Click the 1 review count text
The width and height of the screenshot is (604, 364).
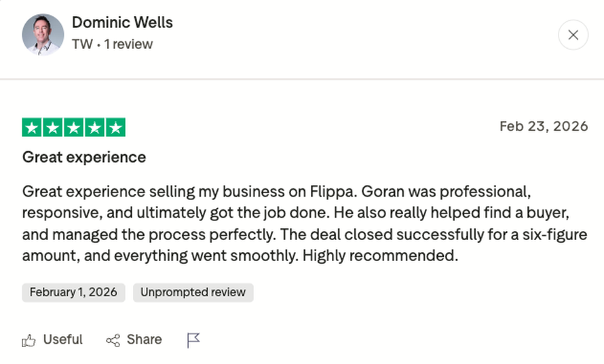click(128, 45)
